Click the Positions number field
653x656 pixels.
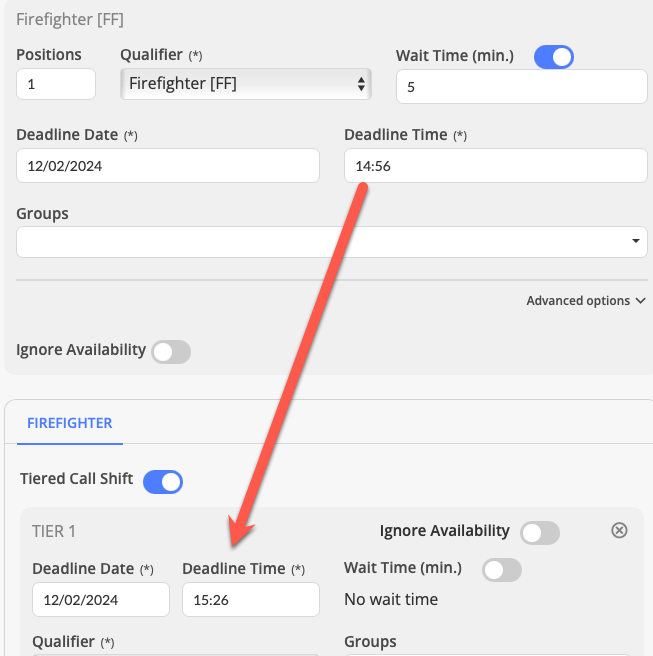tap(56, 84)
